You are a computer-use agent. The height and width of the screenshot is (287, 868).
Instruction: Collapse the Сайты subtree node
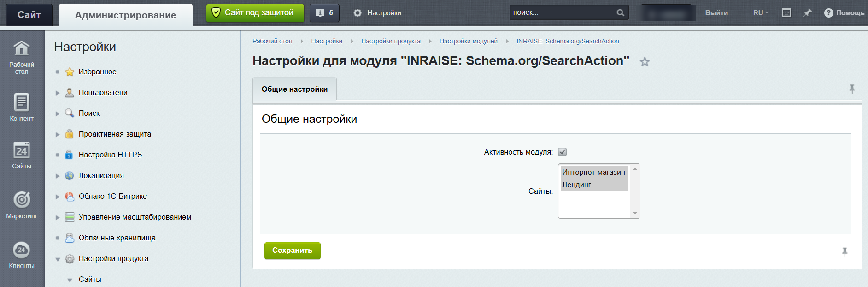[x=70, y=280]
